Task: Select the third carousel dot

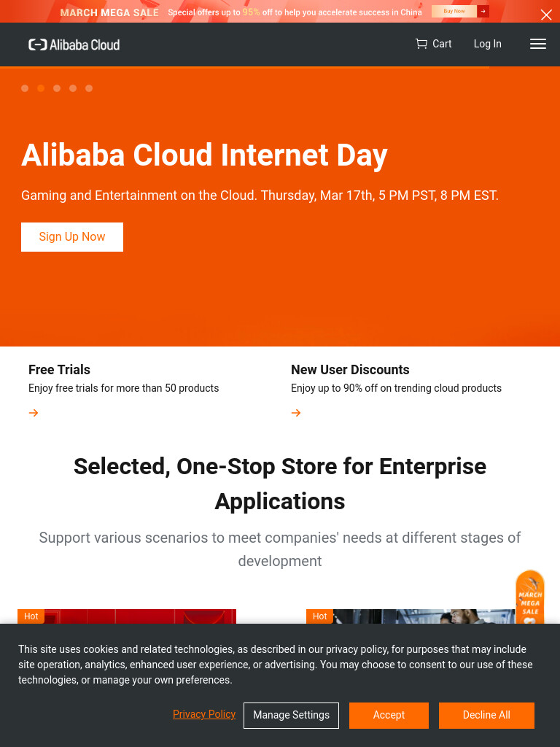Action: point(57,88)
